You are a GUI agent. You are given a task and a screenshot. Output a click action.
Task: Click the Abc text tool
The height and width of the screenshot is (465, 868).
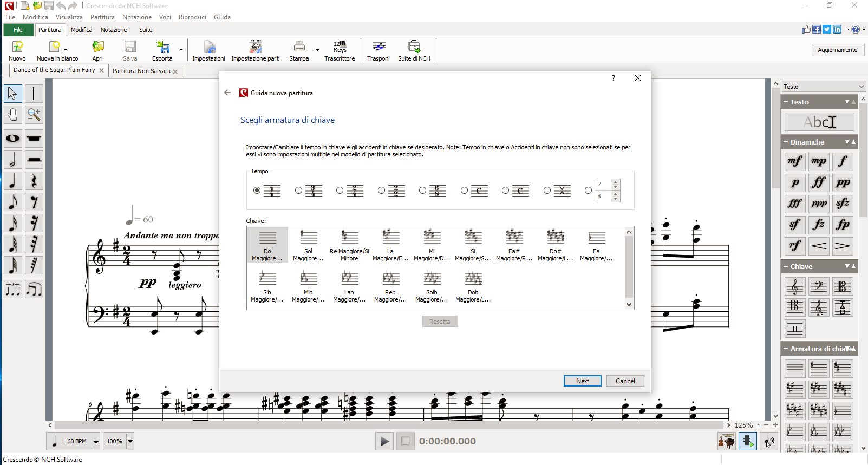click(x=819, y=122)
